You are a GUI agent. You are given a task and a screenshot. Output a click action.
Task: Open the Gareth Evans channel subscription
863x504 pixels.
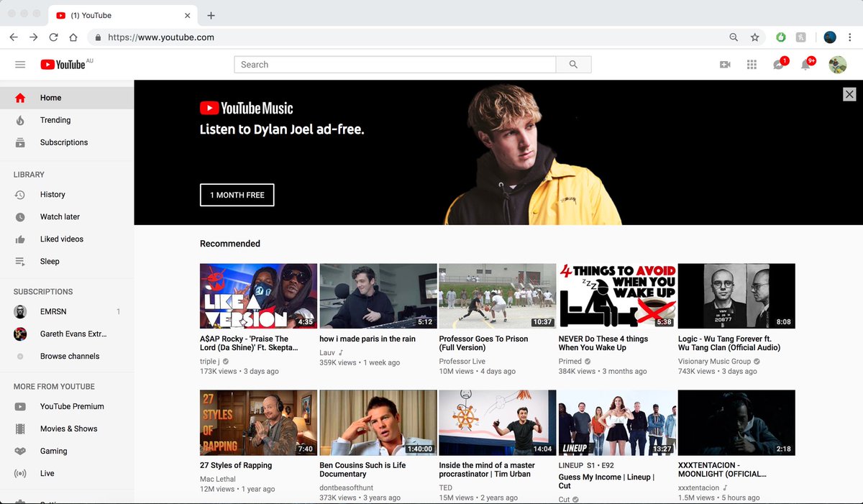point(67,334)
